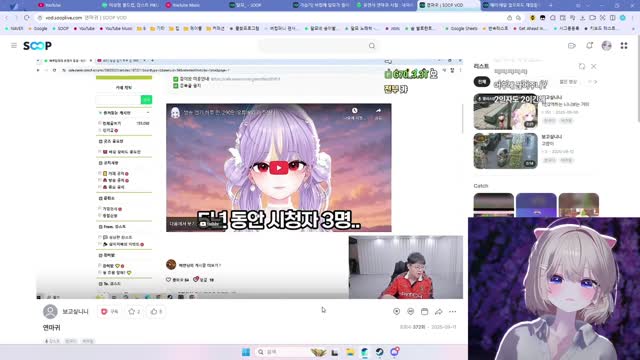Open the profile avatar in SOOP header
This screenshot has height=360, width=640.
pyautogui.click(x=607, y=46)
